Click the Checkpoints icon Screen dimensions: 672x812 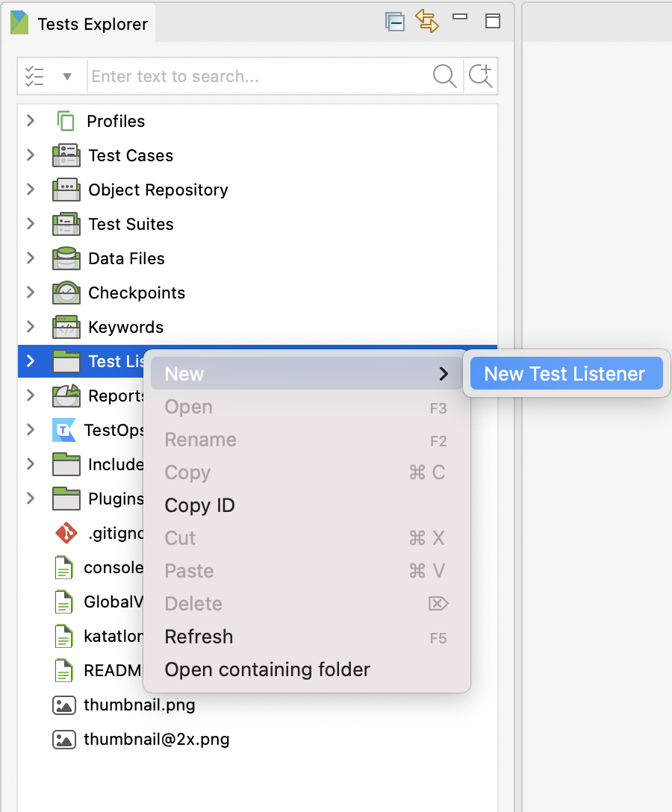pyautogui.click(x=66, y=293)
